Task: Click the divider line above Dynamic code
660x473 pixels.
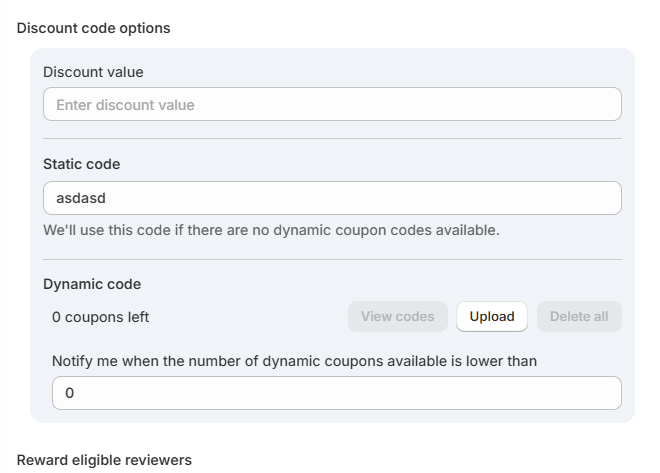Action: click(x=332, y=259)
